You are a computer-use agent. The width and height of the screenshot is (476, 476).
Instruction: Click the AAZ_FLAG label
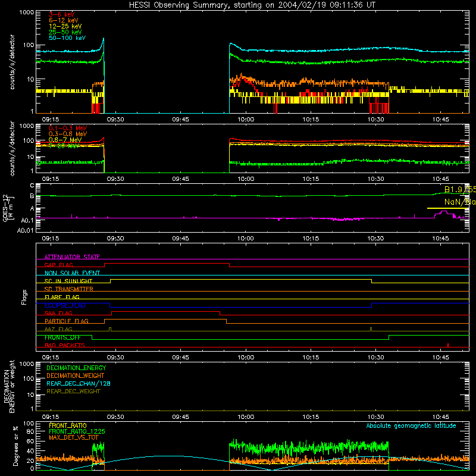click(x=58, y=329)
